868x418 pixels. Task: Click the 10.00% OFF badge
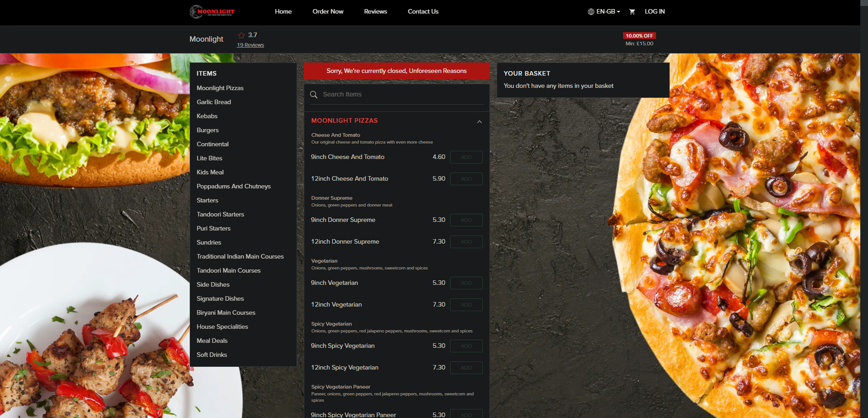[639, 36]
